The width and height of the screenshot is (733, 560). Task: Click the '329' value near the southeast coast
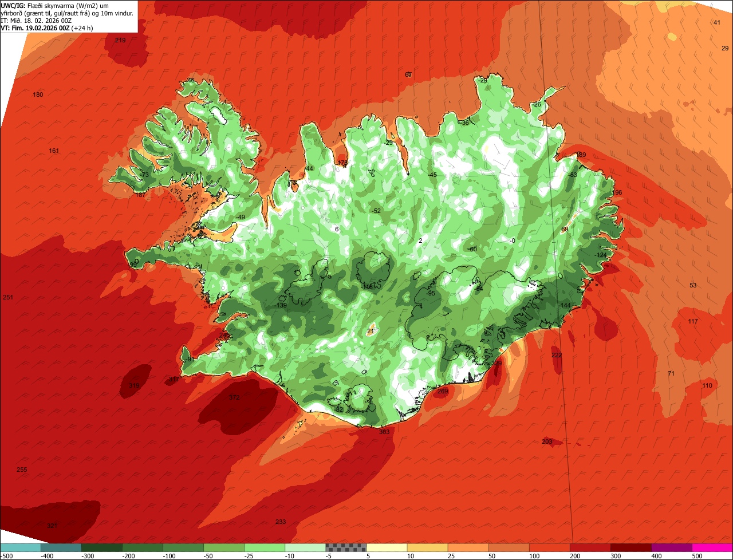(x=496, y=363)
